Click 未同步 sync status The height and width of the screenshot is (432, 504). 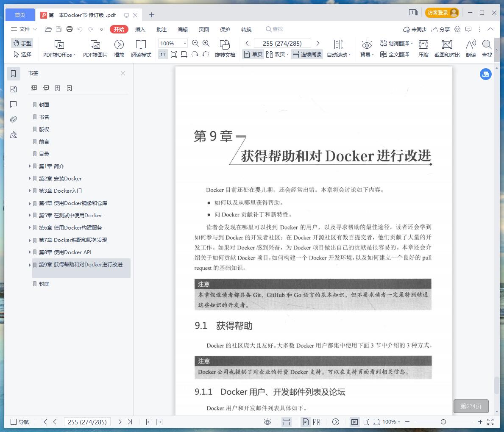click(x=415, y=29)
